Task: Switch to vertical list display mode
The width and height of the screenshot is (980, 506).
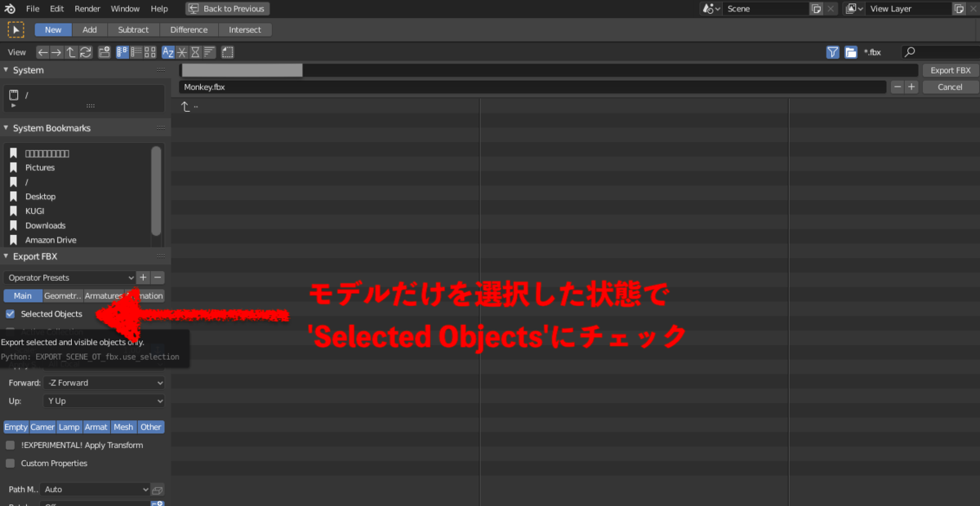Action: pos(122,52)
